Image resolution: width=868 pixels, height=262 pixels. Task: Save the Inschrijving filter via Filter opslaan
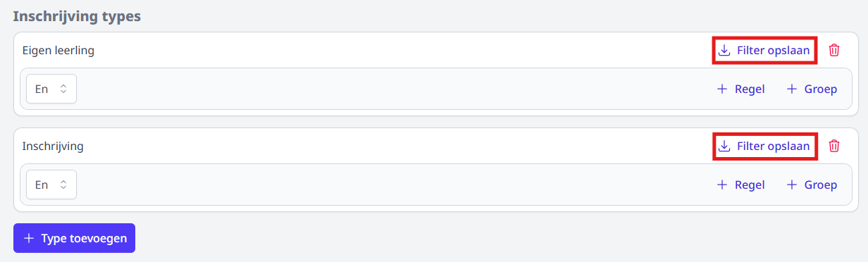(x=764, y=146)
